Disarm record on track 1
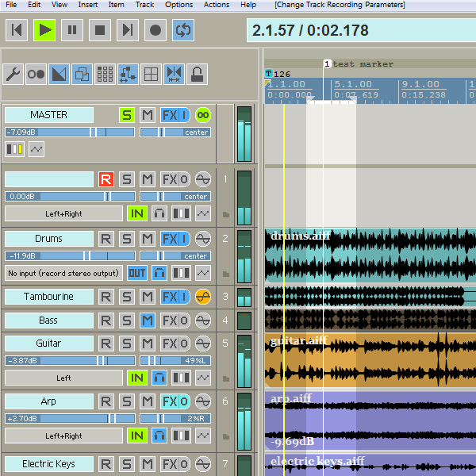This screenshot has height=476, width=476. coord(106,179)
